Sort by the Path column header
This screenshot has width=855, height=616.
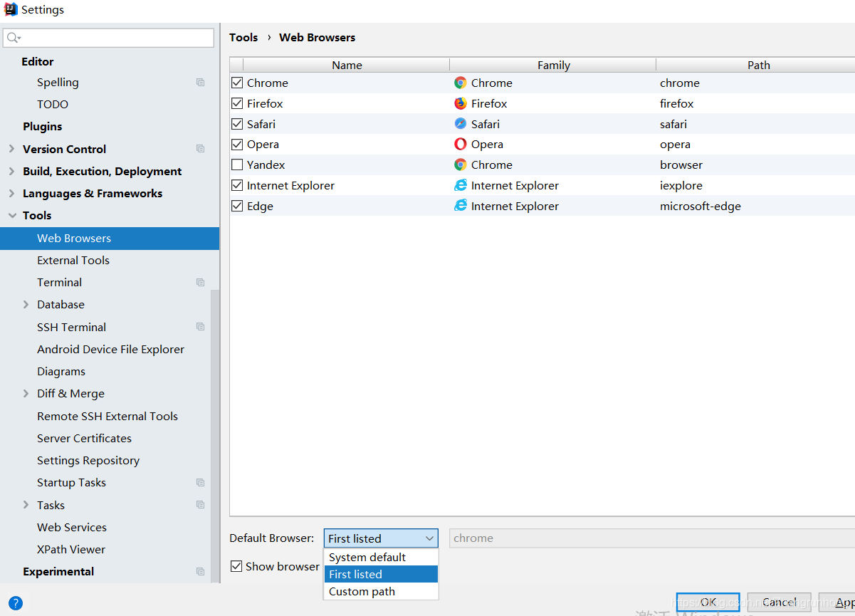click(755, 65)
